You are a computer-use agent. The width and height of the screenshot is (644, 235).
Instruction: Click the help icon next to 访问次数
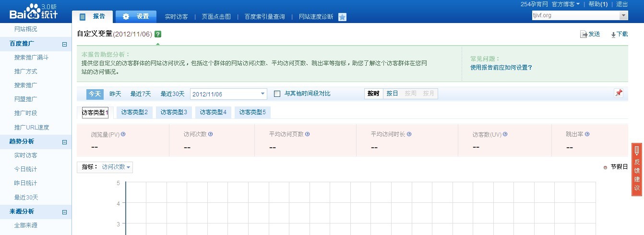click(210, 134)
